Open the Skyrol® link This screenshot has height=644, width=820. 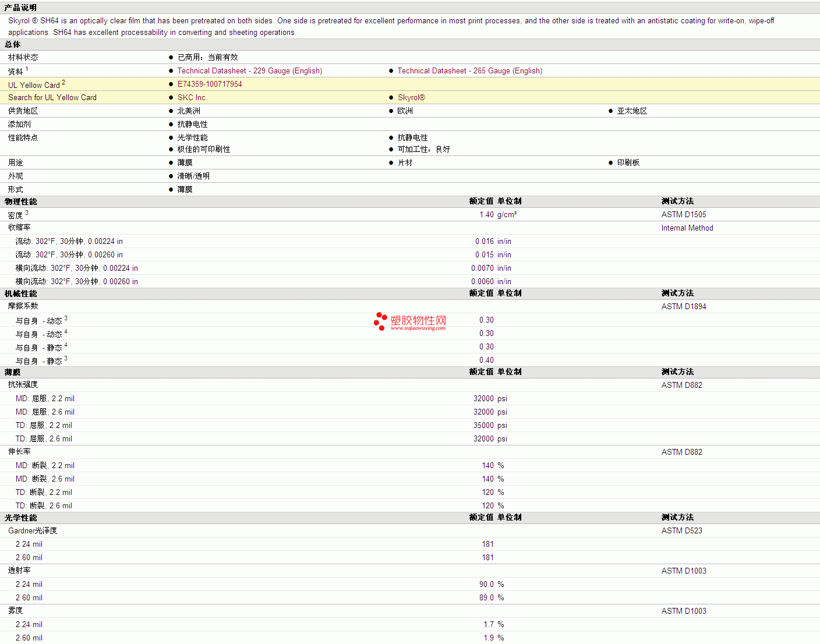[x=411, y=97]
